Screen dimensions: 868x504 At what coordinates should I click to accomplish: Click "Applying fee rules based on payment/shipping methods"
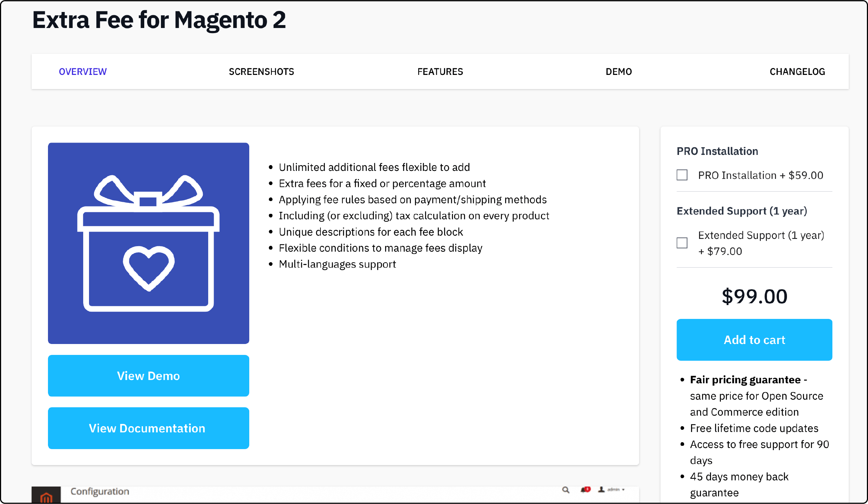pyautogui.click(x=413, y=199)
